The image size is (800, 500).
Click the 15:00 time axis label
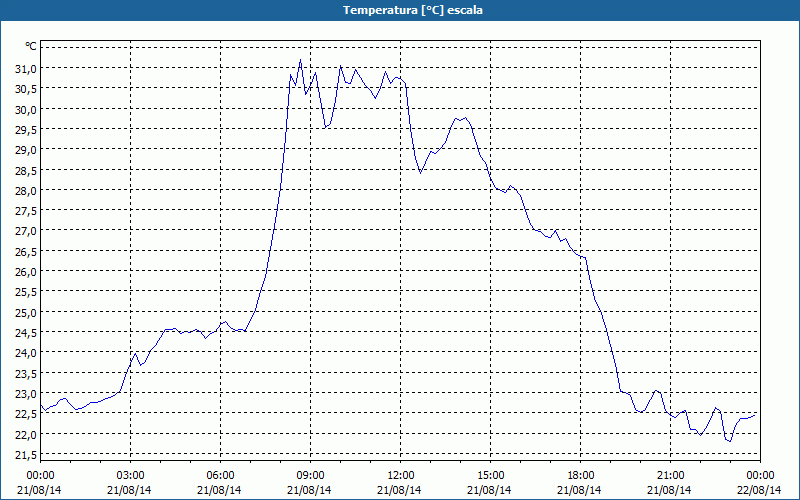[490, 476]
